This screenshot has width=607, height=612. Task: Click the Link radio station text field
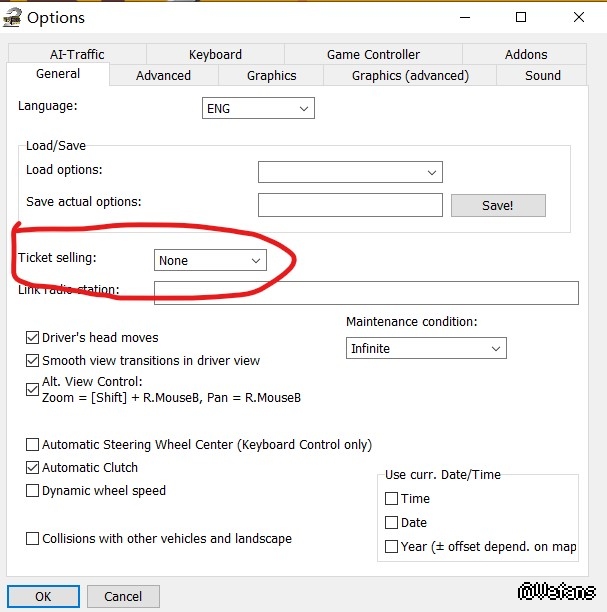(366, 292)
